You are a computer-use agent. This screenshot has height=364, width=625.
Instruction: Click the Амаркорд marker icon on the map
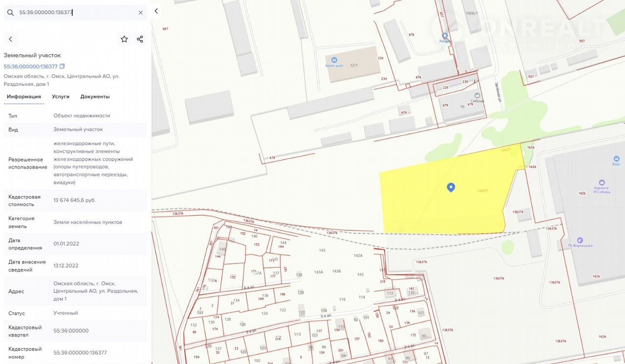445,36
